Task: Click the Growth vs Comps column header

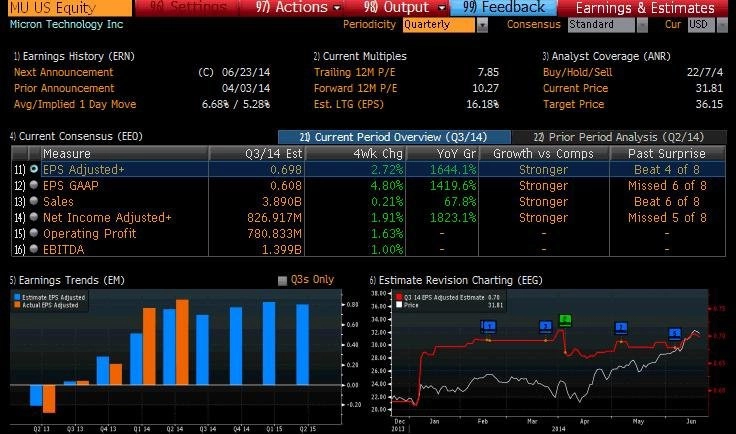Action: coord(544,153)
